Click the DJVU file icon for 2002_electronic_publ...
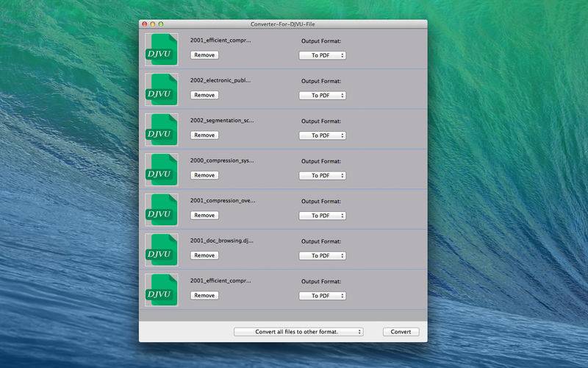Viewport: 588px width, 368px height. (162, 89)
